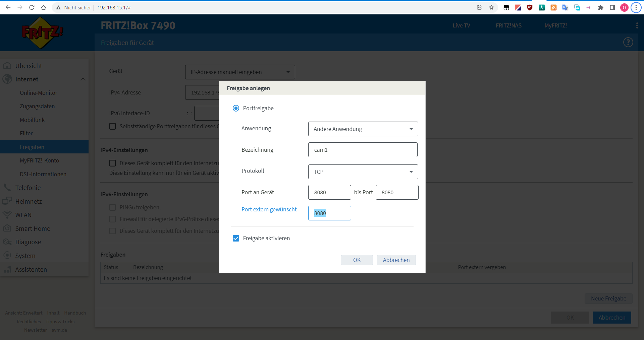The height and width of the screenshot is (340, 644).
Task: Click the browser home icon
Action: [x=44, y=7]
